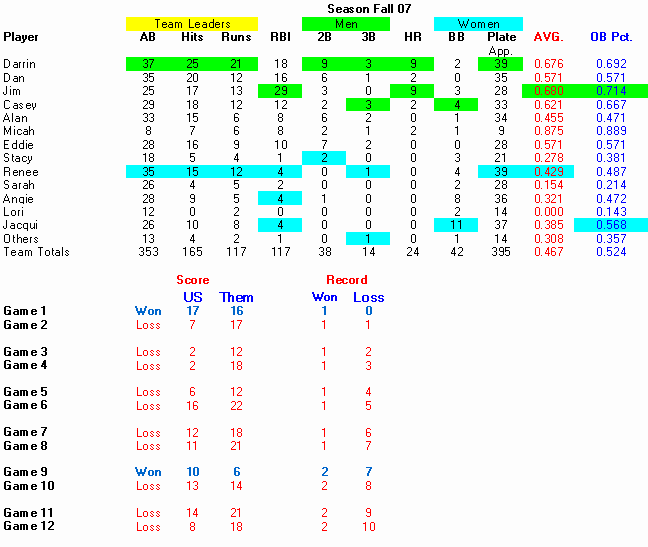Select the cyan Women legend cell

[478, 24]
